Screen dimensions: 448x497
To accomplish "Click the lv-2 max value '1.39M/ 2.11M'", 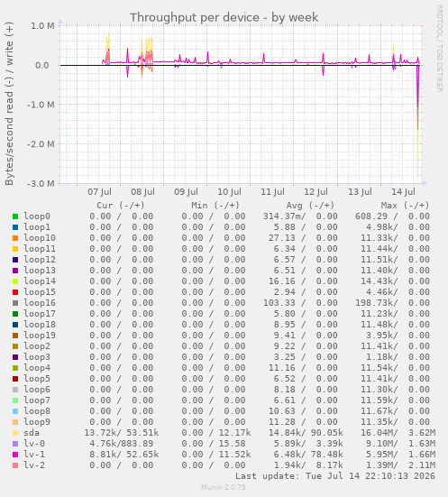I will pos(401,465).
